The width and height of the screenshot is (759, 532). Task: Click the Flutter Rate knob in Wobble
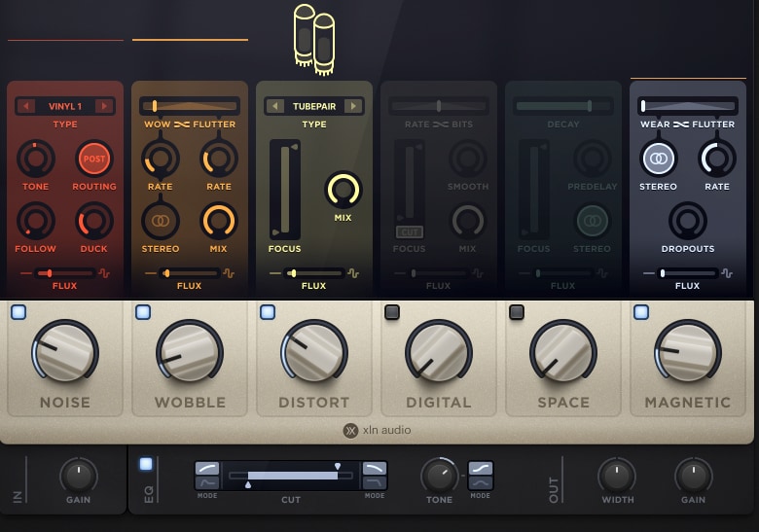tap(219, 159)
